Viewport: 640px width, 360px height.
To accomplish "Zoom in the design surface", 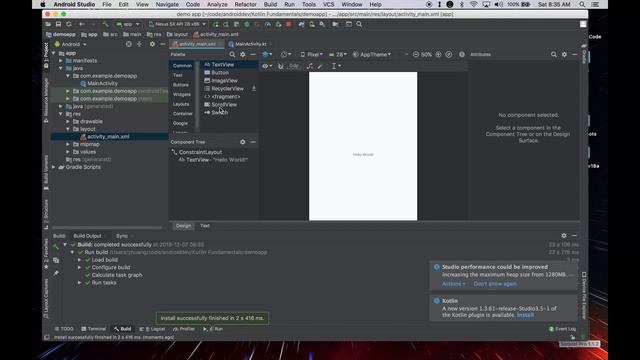I will click(438, 54).
